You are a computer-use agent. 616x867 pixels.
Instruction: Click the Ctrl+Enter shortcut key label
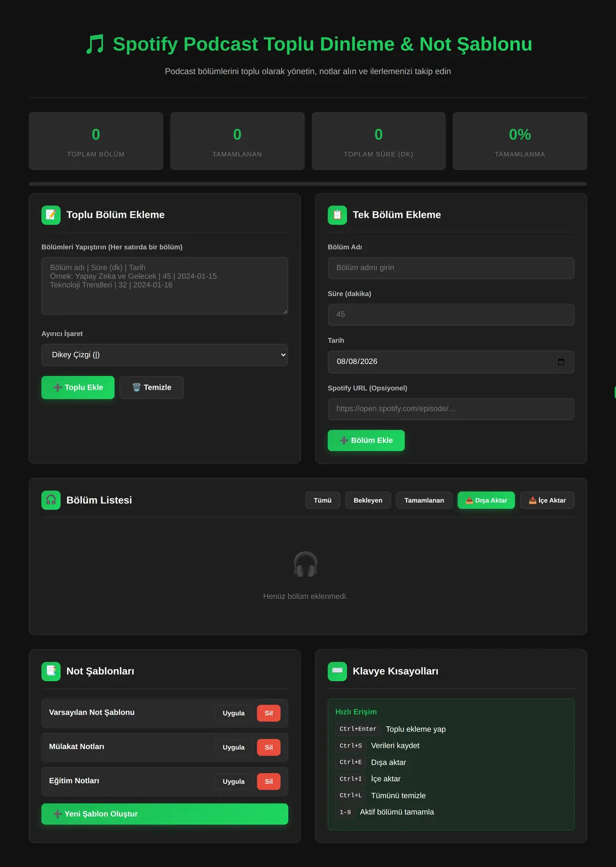click(x=358, y=729)
